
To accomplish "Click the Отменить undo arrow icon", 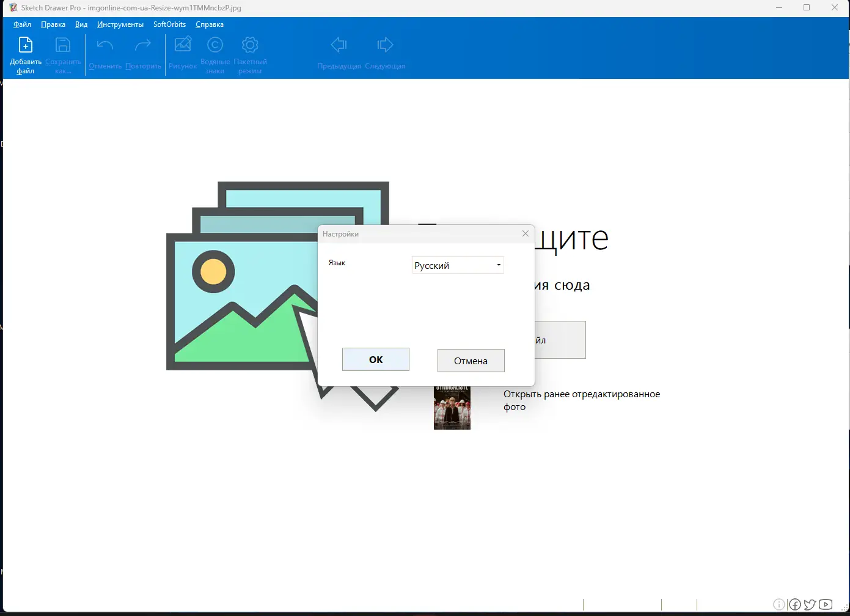I will point(105,45).
